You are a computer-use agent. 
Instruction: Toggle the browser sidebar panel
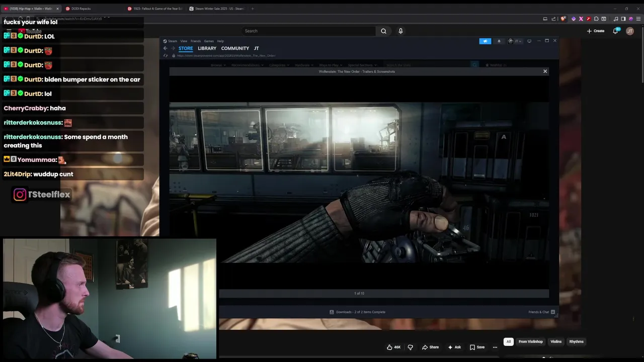click(623, 19)
